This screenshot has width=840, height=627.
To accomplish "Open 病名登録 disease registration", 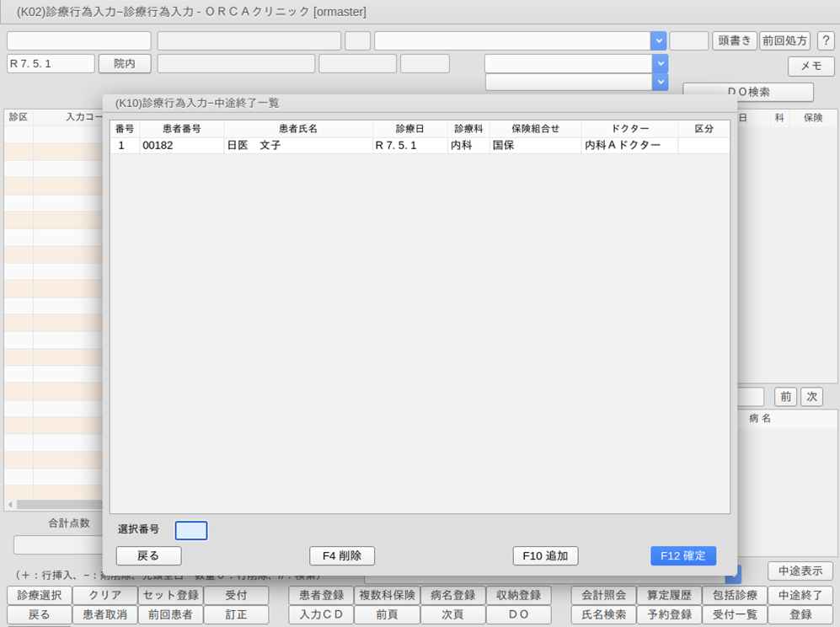I will pyautogui.click(x=452, y=595).
